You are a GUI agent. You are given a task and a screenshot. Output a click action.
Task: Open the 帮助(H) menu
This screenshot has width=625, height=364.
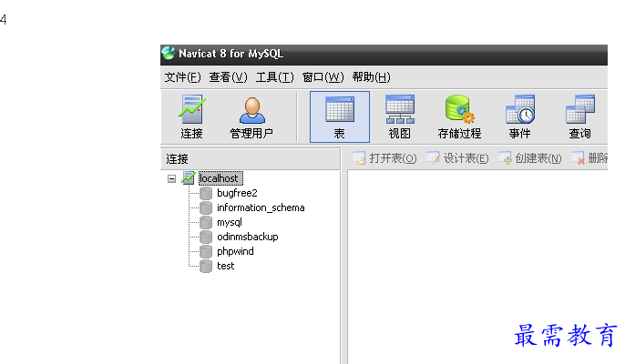371,76
